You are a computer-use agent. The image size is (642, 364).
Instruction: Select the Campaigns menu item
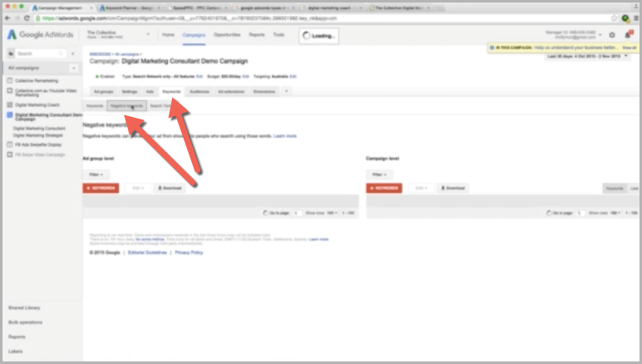pos(194,35)
